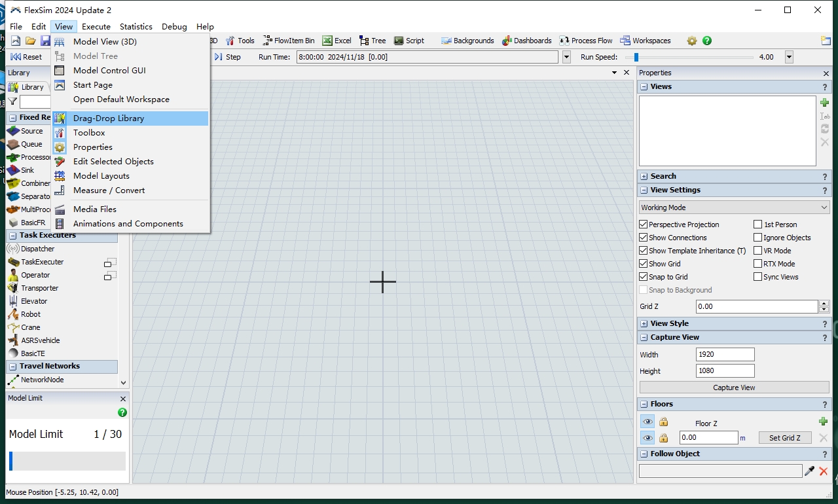Expand the Search section
Viewport: 838px width, 504px height.
click(x=644, y=176)
